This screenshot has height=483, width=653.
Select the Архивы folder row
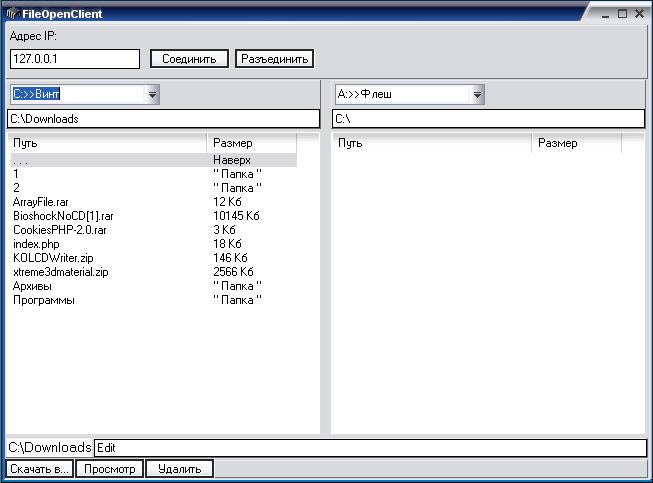[154, 286]
